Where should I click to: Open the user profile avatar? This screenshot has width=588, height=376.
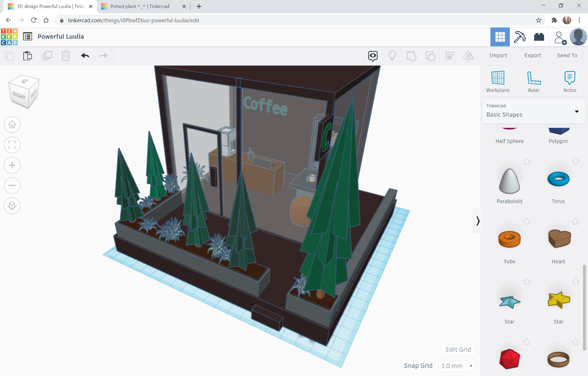tap(578, 37)
